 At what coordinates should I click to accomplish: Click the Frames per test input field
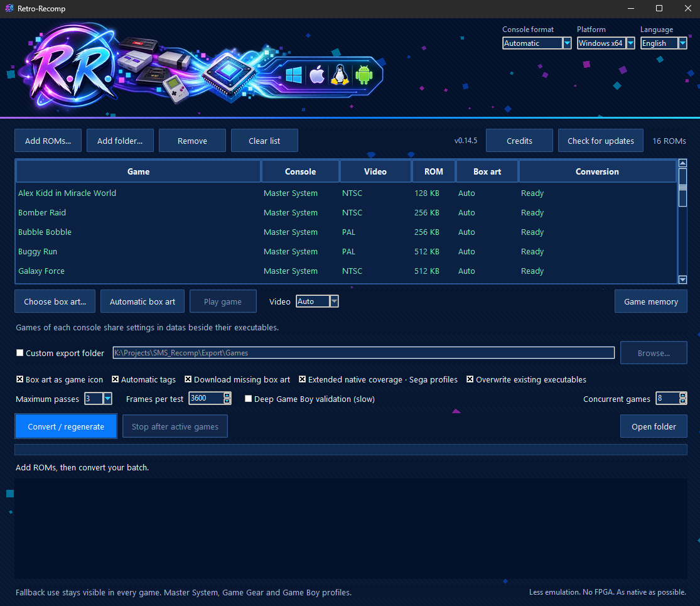pos(206,398)
